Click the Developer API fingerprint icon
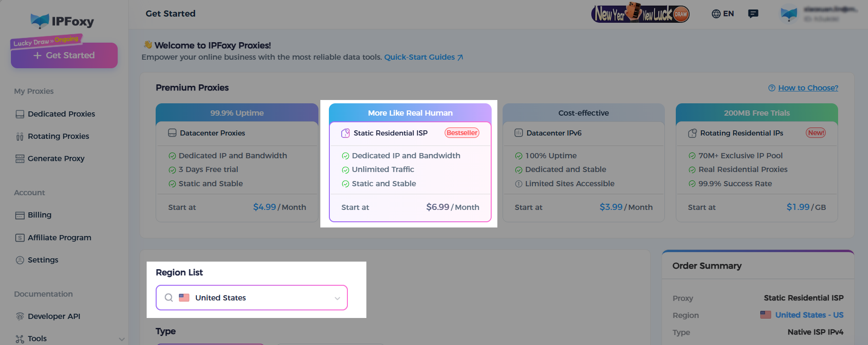Viewport: 868px width, 345px height. (20, 317)
